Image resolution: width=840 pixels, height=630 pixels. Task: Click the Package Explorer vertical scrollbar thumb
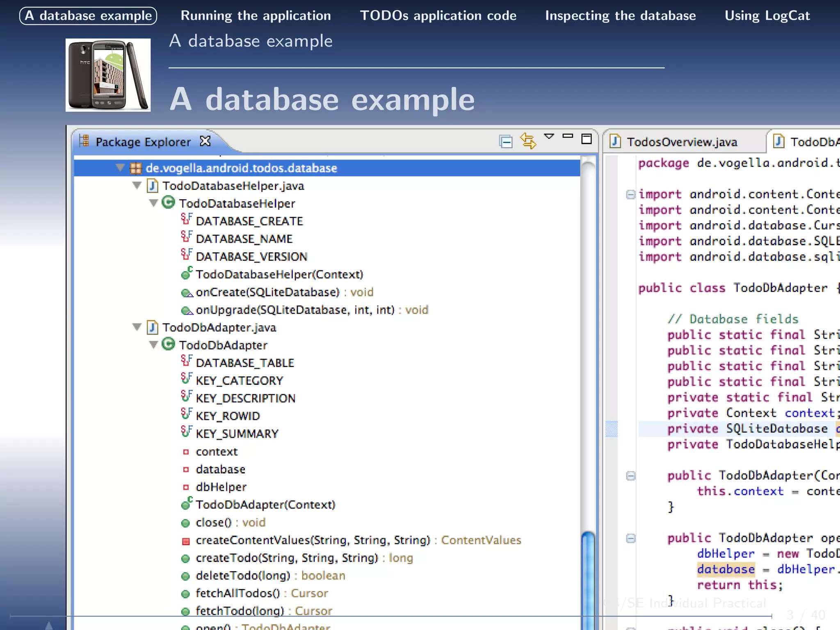point(588,580)
